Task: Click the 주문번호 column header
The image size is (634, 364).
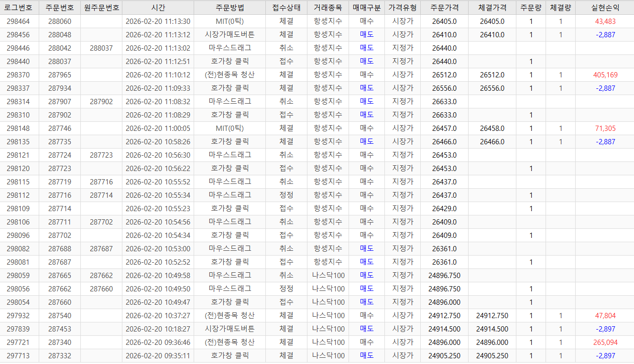Action: (60, 8)
